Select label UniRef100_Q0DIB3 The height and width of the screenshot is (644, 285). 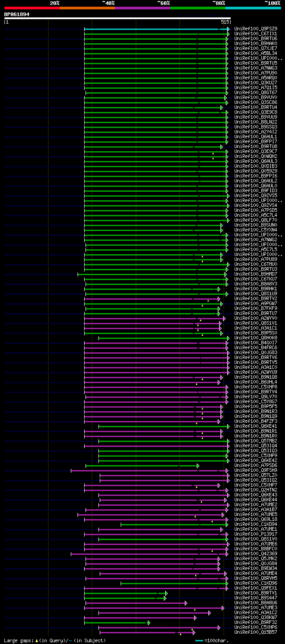(256, 166)
